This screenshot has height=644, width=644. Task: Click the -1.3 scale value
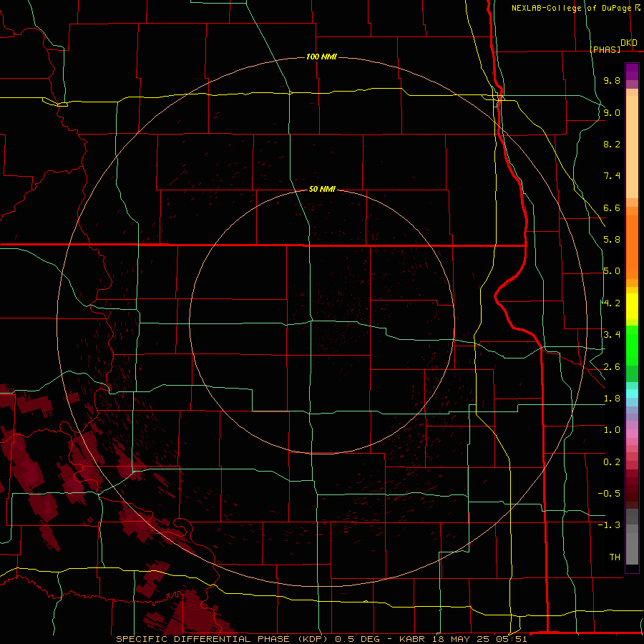[609, 525]
